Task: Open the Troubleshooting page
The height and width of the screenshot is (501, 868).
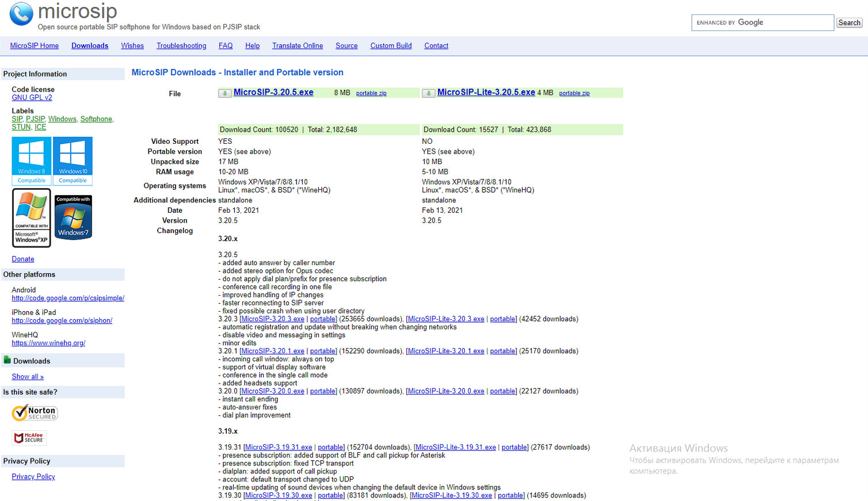Action: pos(181,46)
